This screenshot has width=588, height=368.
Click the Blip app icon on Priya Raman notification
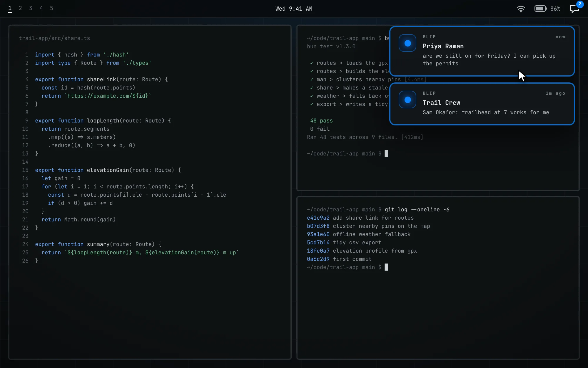point(407,43)
